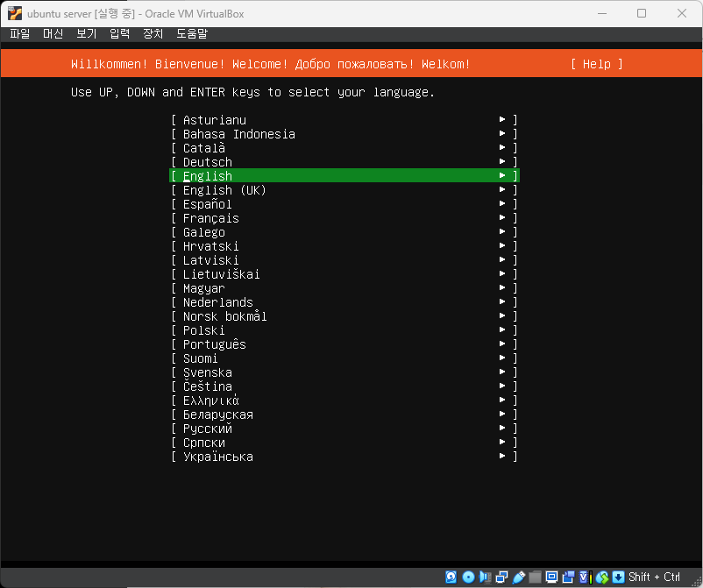Select Беларуская language entry
703x588 pixels.
coord(344,414)
